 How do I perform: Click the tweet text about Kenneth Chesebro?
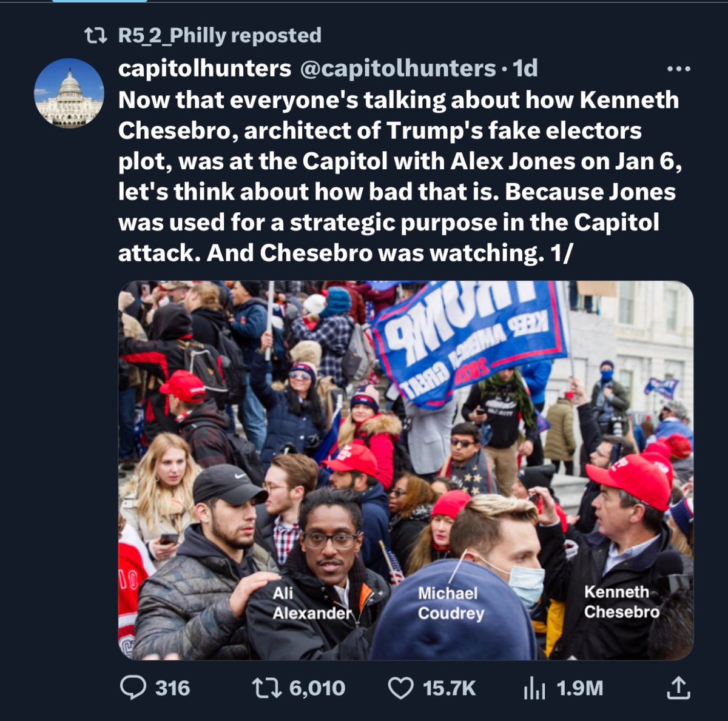(399, 176)
